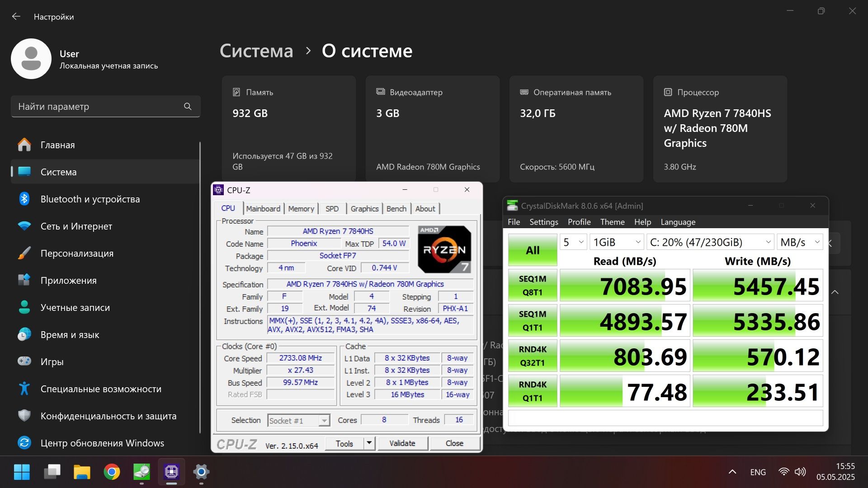Viewport: 868px width, 488px height.
Task: Click the CrystalDiskMark title bar icon
Action: point(512,206)
